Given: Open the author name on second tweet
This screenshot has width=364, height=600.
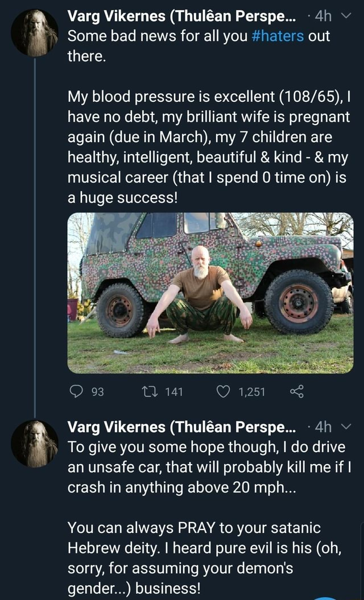Looking at the screenshot, I should pyautogui.click(x=181, y=427).
